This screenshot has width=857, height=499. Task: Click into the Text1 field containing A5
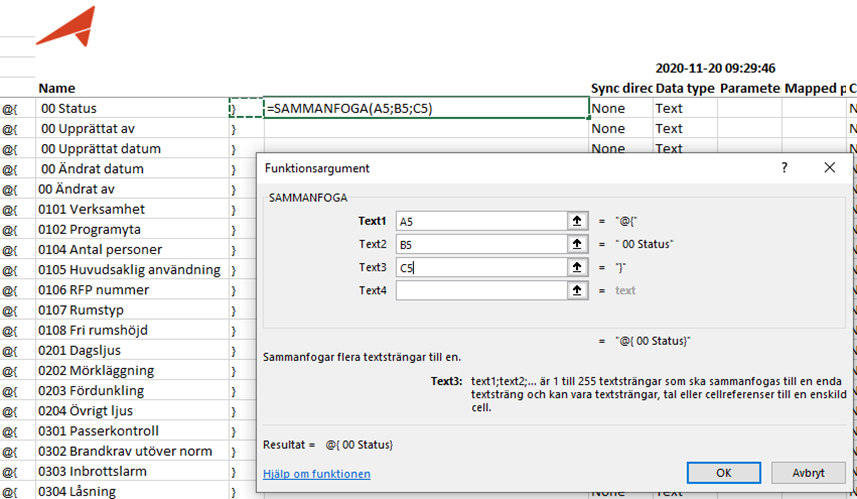(482, 221)
